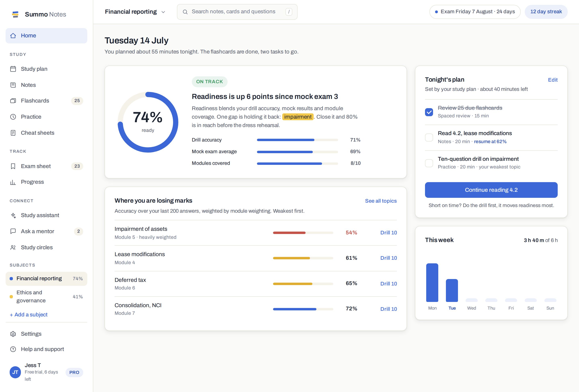
Task: Click the ON TRACK status badge
Action: pos(209,82)
